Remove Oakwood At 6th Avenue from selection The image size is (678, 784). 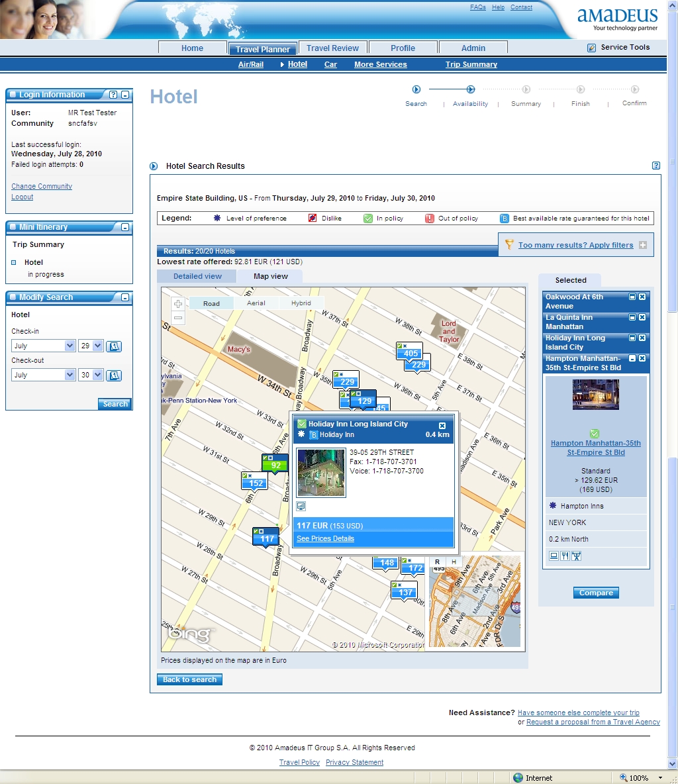[x=642, y=297]
